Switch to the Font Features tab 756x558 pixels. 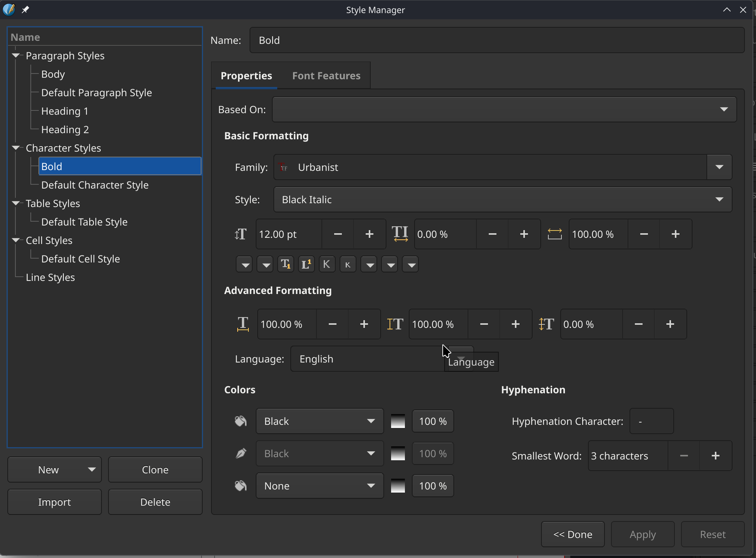coord(326,76)
